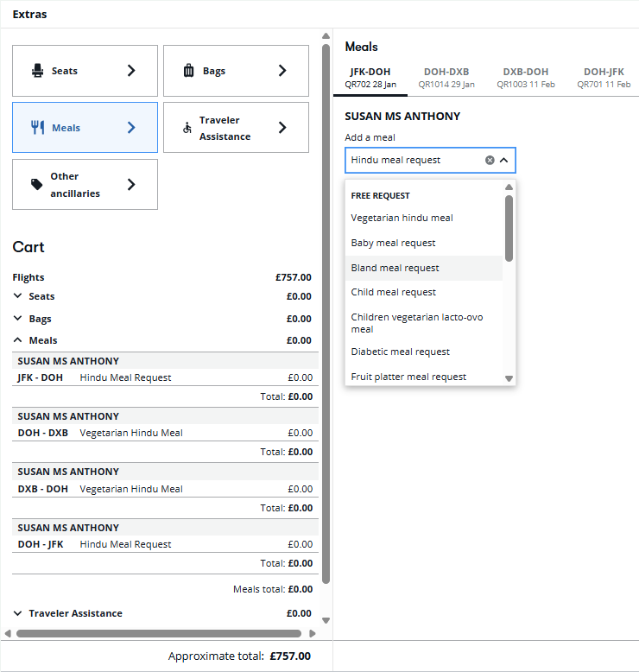Collapse the Meals section in Cart
This screenshot has width=639, height=672.
pos(18,340)
